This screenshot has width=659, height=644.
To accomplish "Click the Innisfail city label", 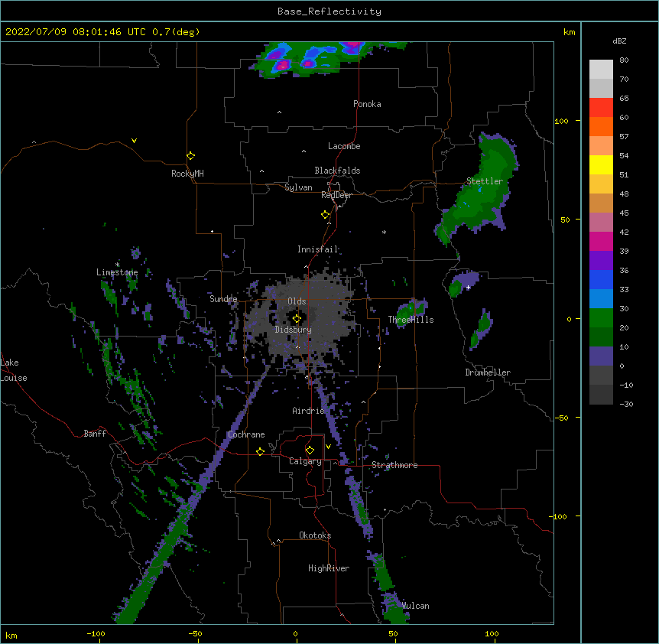I will tap(318, 249).
